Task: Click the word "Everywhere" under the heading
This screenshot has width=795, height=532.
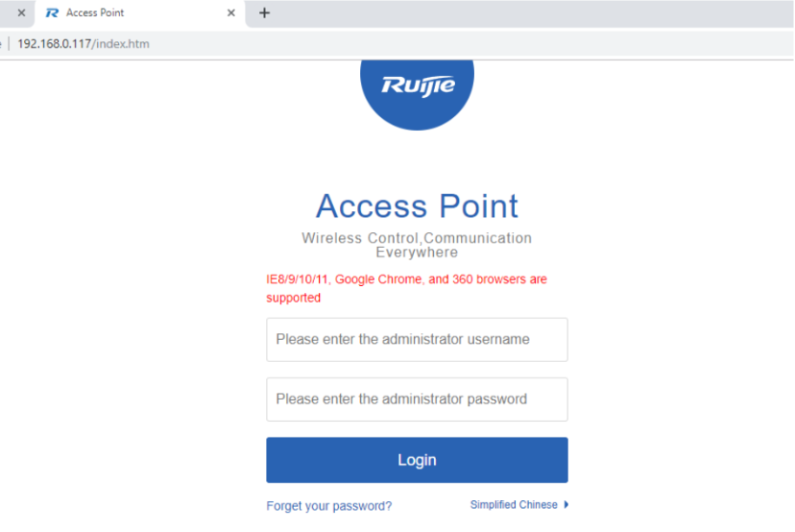Action: click(x=417, y=253)
